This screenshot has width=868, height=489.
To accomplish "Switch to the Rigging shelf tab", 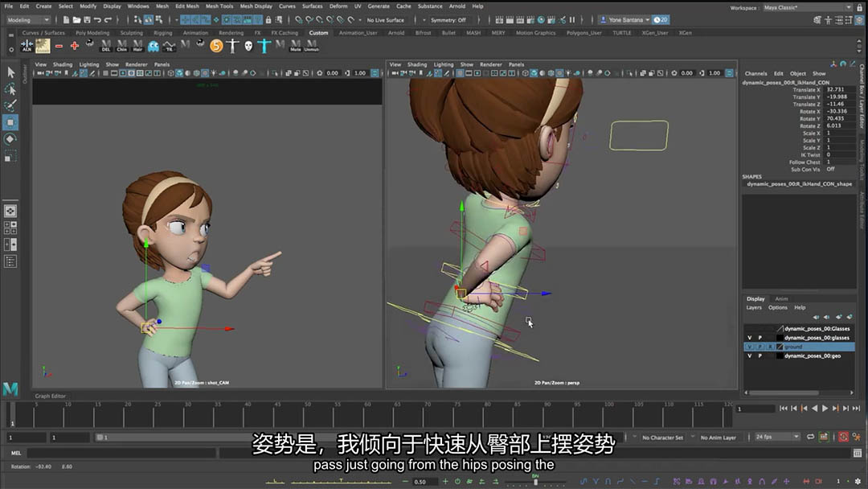I will tap(162, 33).
